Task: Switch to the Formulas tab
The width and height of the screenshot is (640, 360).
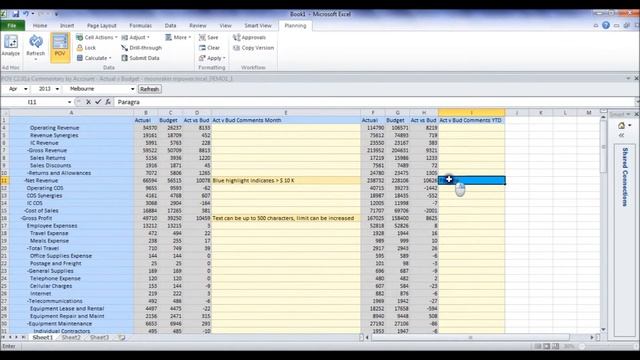Action: (140, 26)
